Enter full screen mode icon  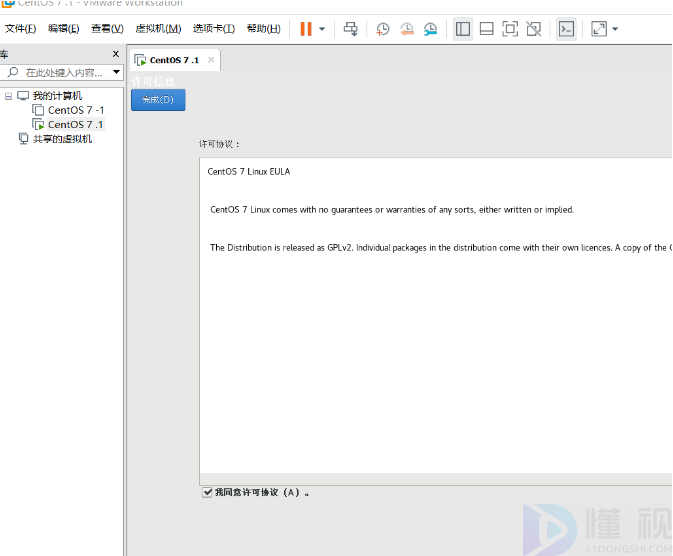pos(510,29)
